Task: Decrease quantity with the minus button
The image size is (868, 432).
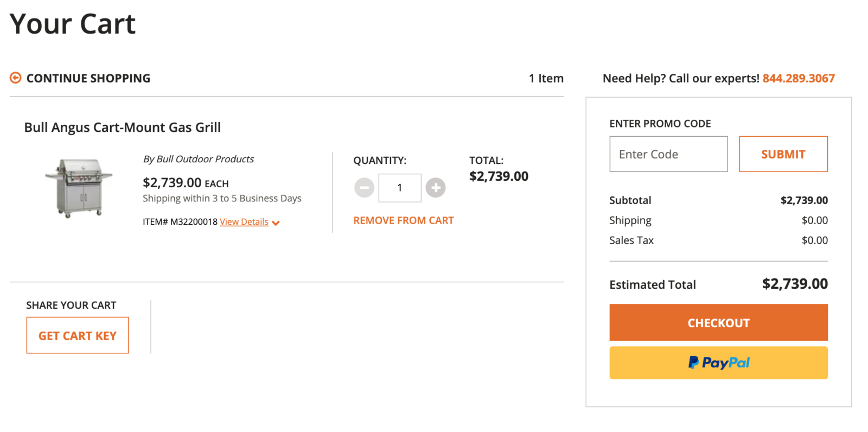Action: (x=365, y=188)
